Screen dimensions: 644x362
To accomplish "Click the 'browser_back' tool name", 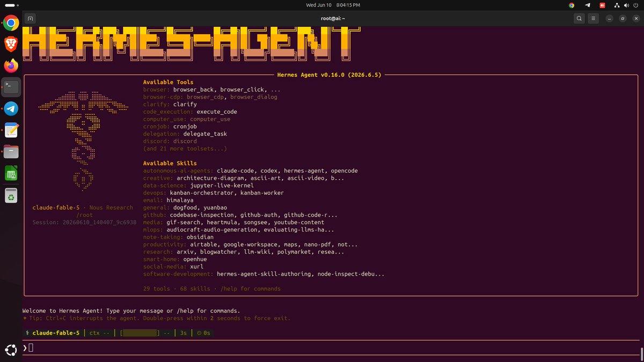I will click(x=193, y=90).
